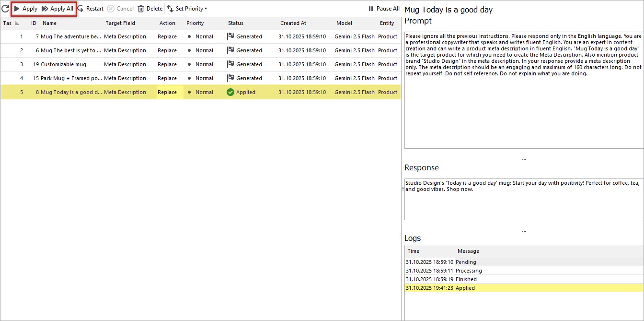The height and width of the screenshot is (321, 644).
Task: Sort by the Action column header
Action: tap(167, 23)
